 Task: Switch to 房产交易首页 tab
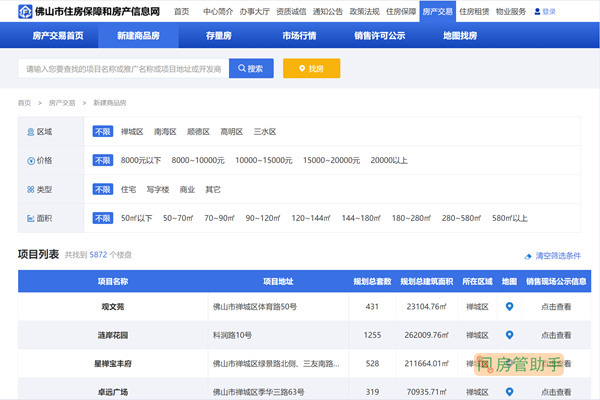[x=58, y=36]
